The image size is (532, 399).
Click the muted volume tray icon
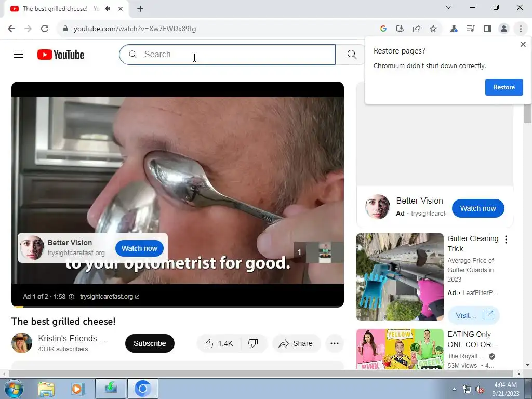(x=480, y=390)
